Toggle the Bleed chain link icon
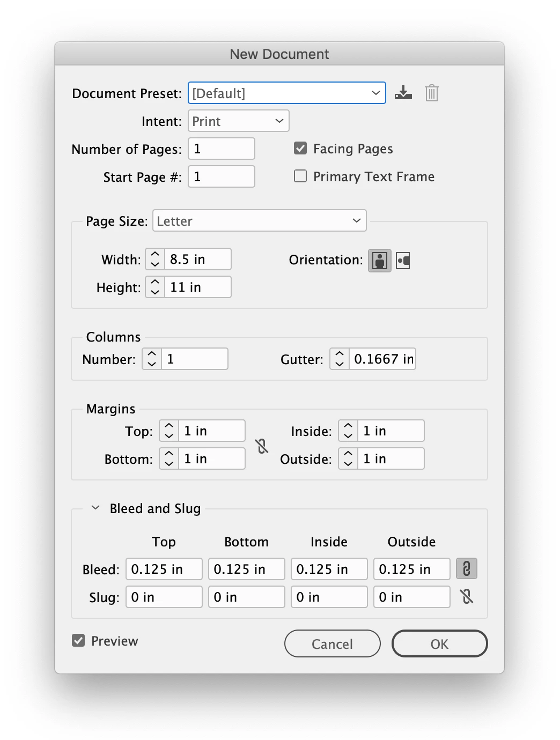Viewport: 560px width, 740px height. point(467,569)
